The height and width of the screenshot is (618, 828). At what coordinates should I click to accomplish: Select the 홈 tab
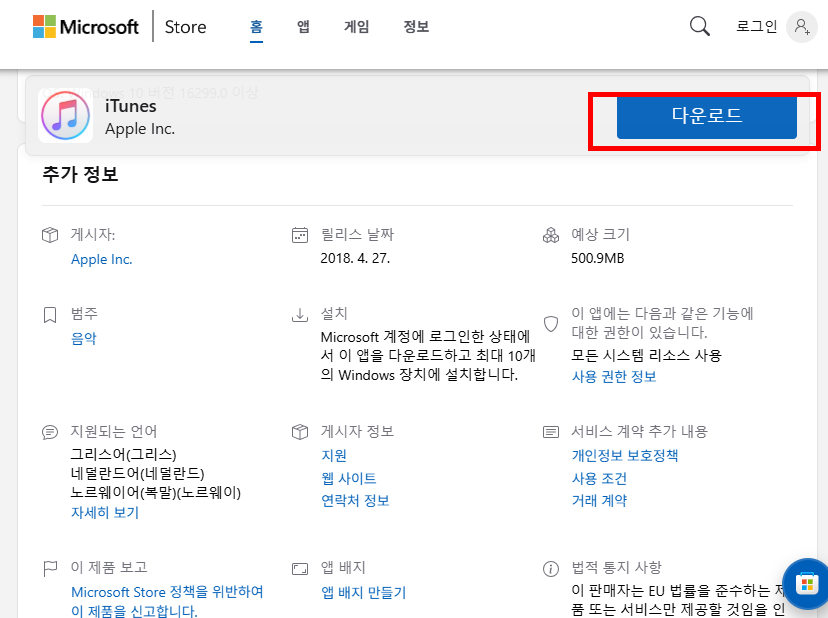tap(256, 26)
